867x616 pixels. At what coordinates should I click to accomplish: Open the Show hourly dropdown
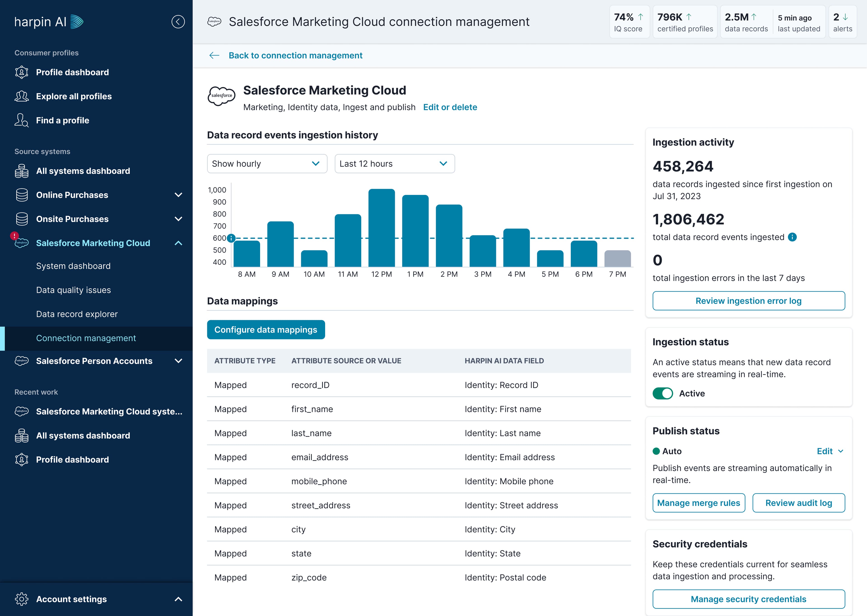[x=267, y=164]
